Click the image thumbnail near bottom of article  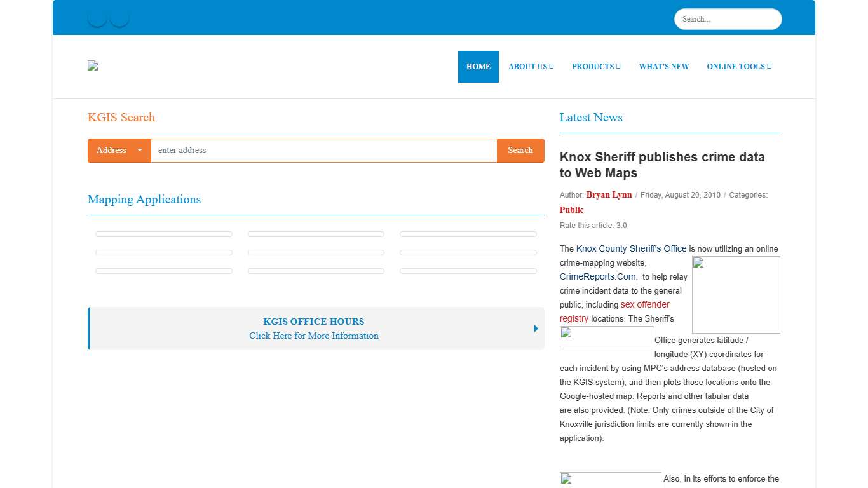tap(609, 480)
